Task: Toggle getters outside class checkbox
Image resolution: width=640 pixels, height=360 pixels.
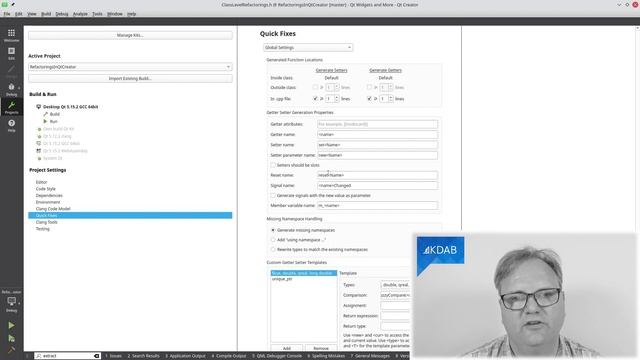Action: [x=369, y=87]
